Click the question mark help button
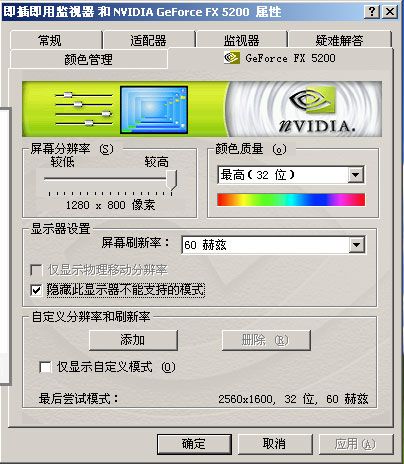The height and width of the screenshot is (464, 404). tap(372, 12)
